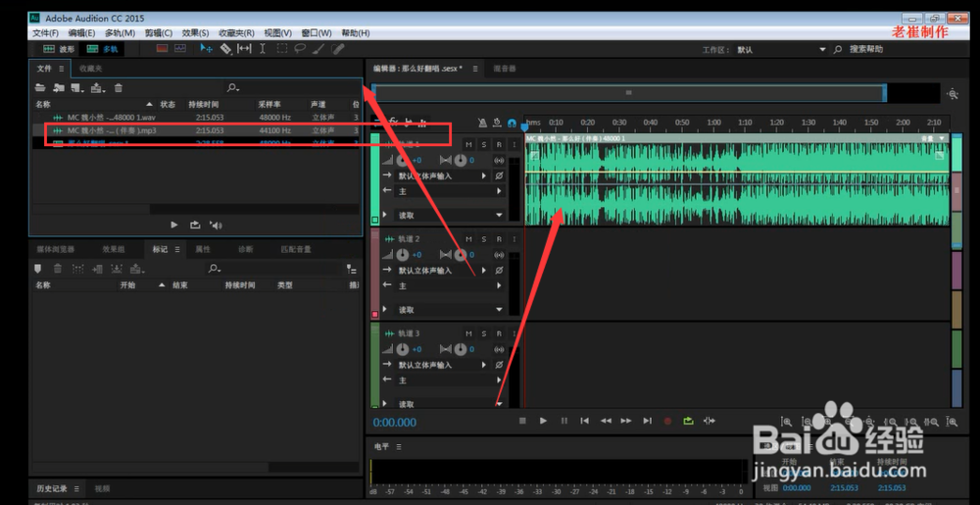Click the trash icon in Files panel
Screen dimensions: 980x505
click(119, 88)
